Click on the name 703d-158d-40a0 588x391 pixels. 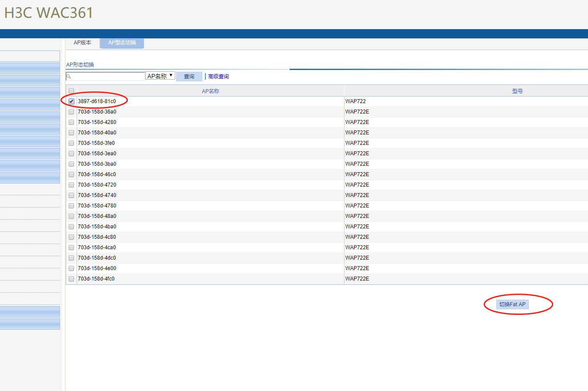pyautogui.click(x=97, y=133)
